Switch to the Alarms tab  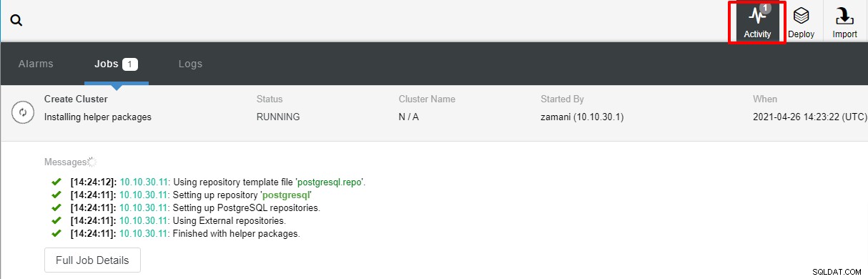[36, 64]
